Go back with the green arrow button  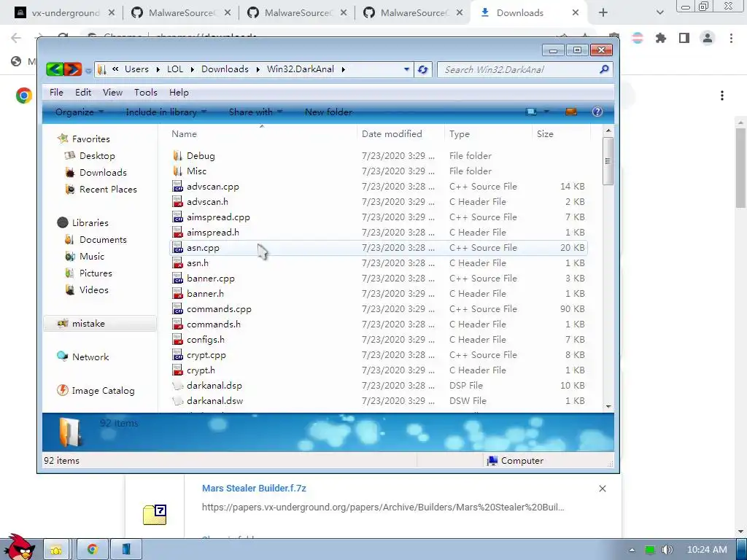coord(55,69)
